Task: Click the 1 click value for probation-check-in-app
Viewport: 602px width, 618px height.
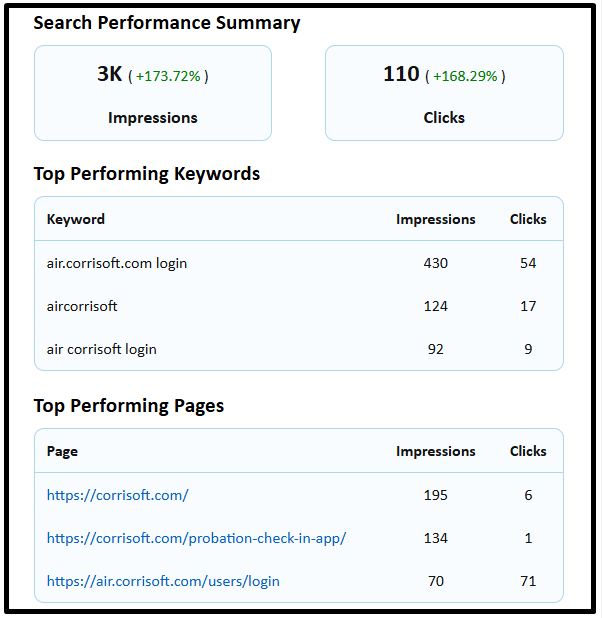Action: tap(528, 538)
